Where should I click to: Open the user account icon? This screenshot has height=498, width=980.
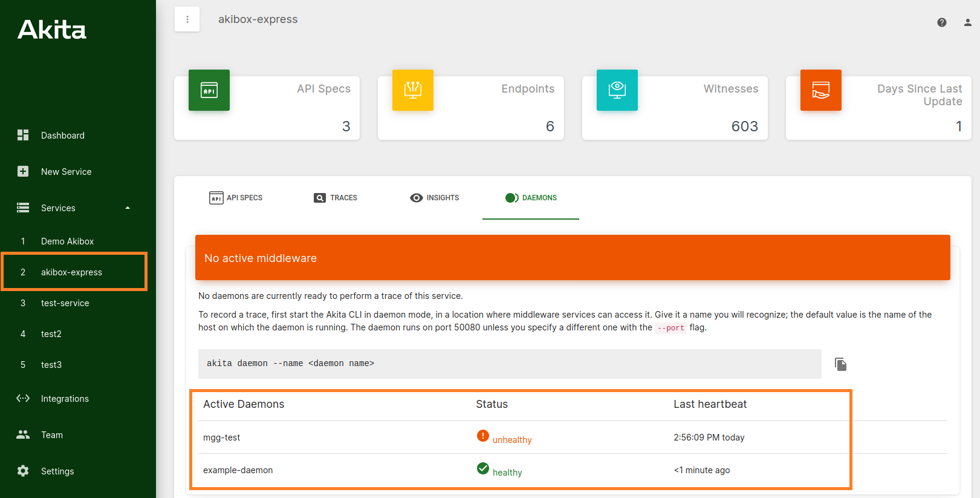[x=967, y=22]
